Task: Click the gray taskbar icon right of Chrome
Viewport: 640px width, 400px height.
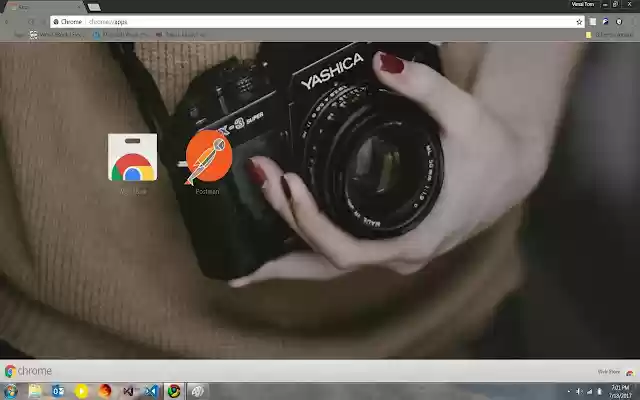Action: pyautogui.click(x=198, y=391)
